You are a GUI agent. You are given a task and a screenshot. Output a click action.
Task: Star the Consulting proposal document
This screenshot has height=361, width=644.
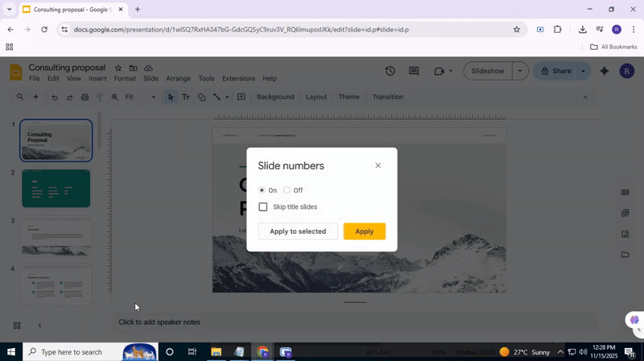pos(118,68)
